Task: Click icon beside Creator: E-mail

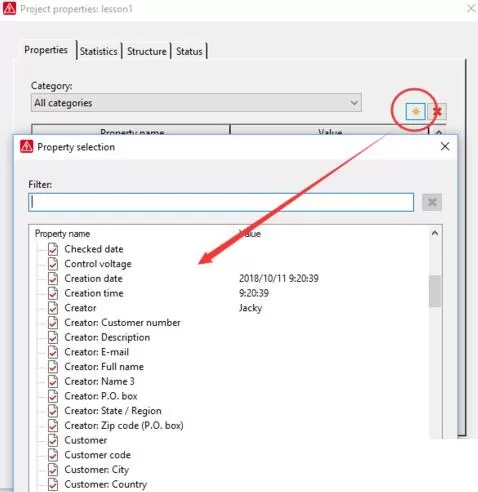Action: tap(53, 352)
